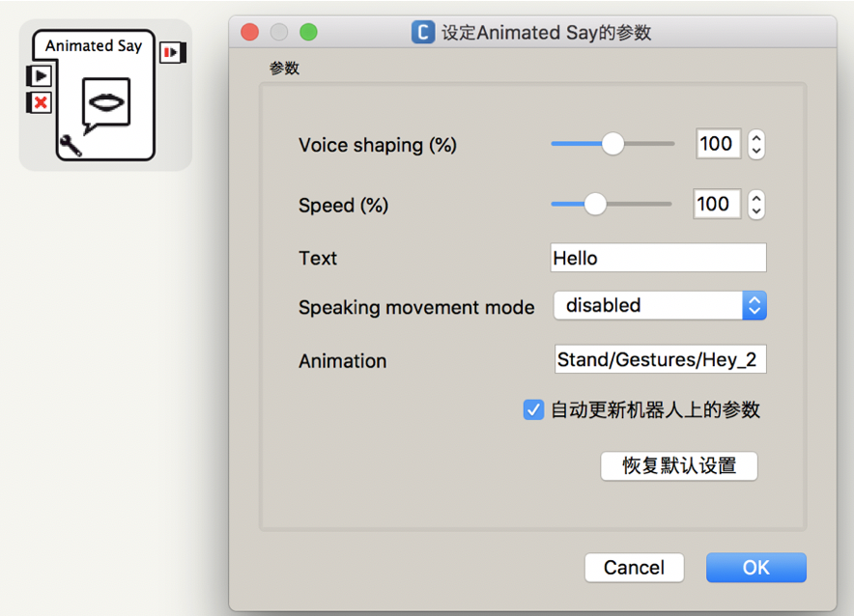
Task: Increase the Voice shaping value with stepper
Action: [757, 138]
